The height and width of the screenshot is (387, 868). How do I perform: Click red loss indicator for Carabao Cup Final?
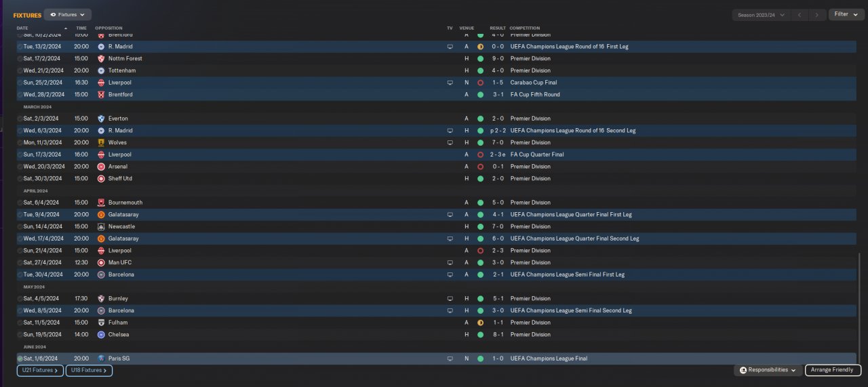pyautogui.click(x=480, y=83)
